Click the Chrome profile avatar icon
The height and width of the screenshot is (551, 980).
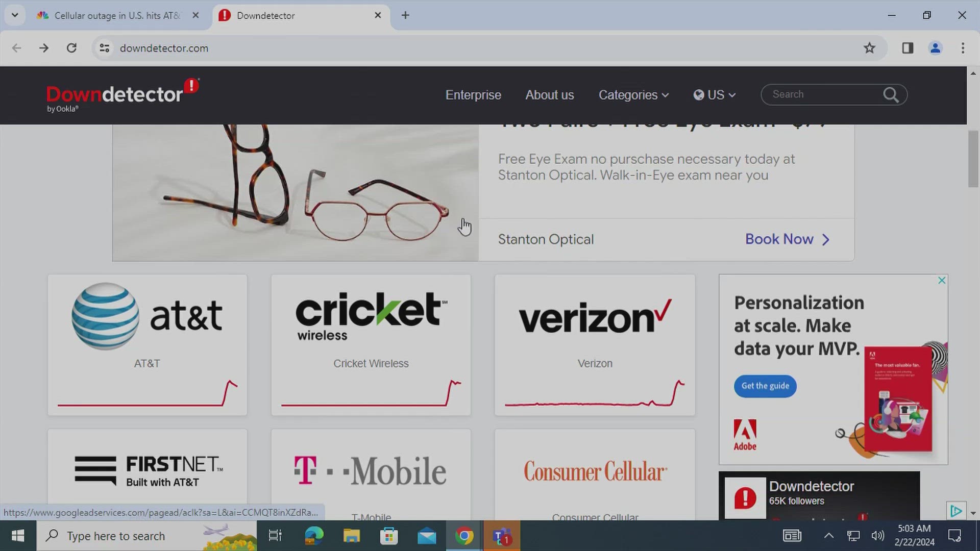(935, 48)
